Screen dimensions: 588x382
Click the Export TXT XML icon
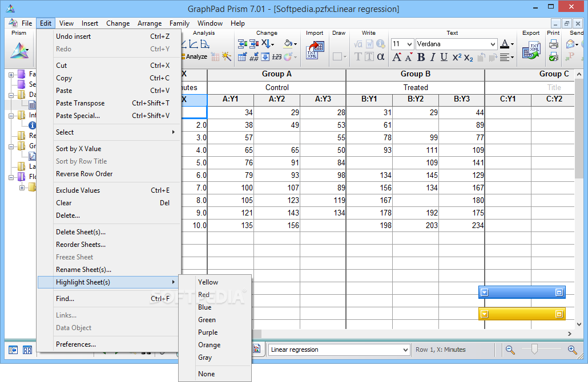(531, 51)
